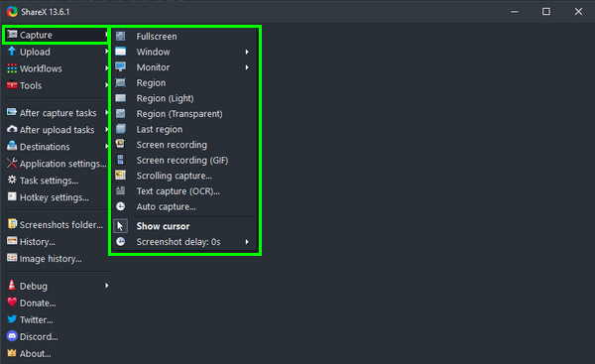The width and height of the screenshot is (595, 364).
Task: Expand the Window submenu arrow
Action: (x=247, y=52)
